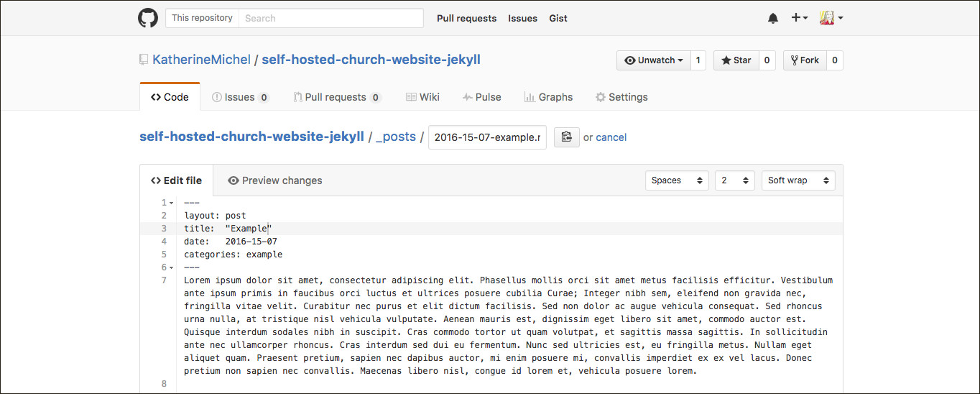Open the Soft wrap mode selector
Image resolution: width=980 pixels, height=394 pixels.
click(798, 180)
